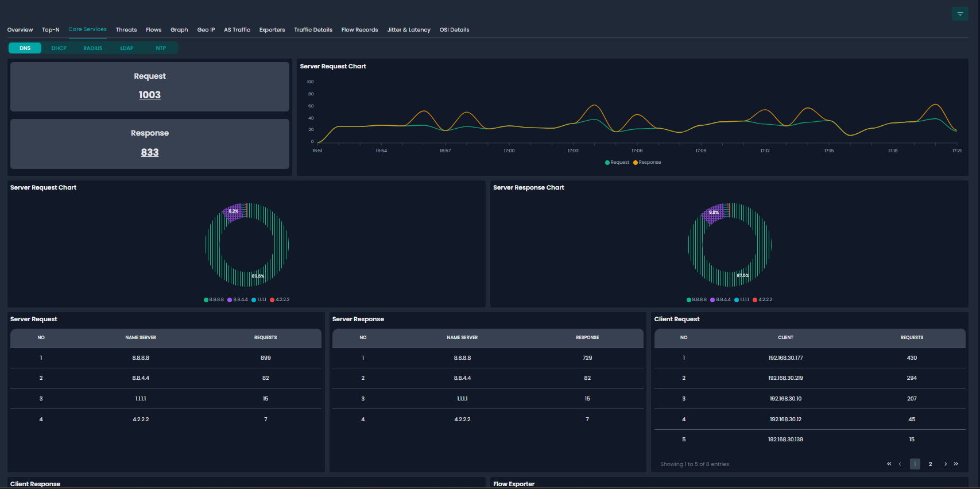The image size is (980, 489).
Task: Click the Response count 833 link
Action: [150, 152]
